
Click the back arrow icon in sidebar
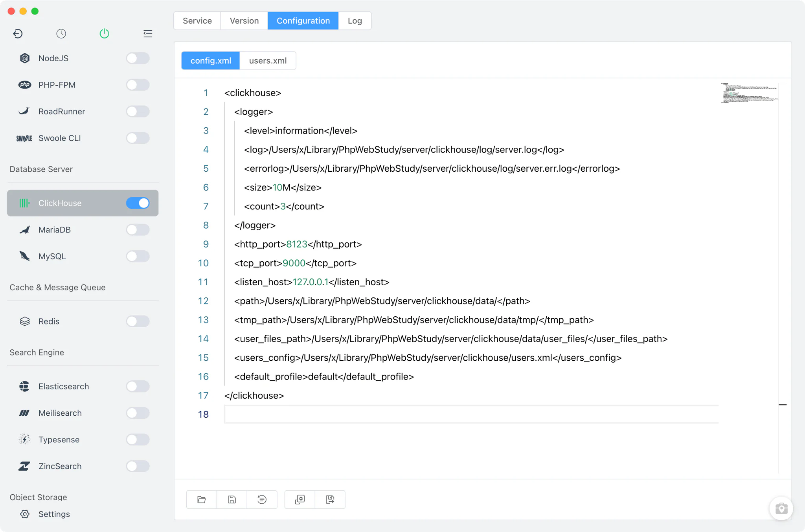(18, 34)
